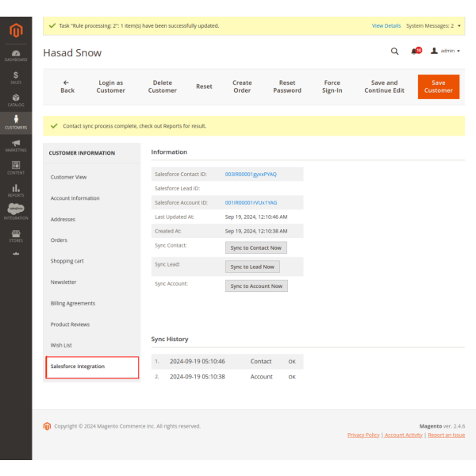Image resolution: width=476 pixels, height=476 pixels.
Task: Click the Sync to Contact Now button
Action: [x=256, y=248]
